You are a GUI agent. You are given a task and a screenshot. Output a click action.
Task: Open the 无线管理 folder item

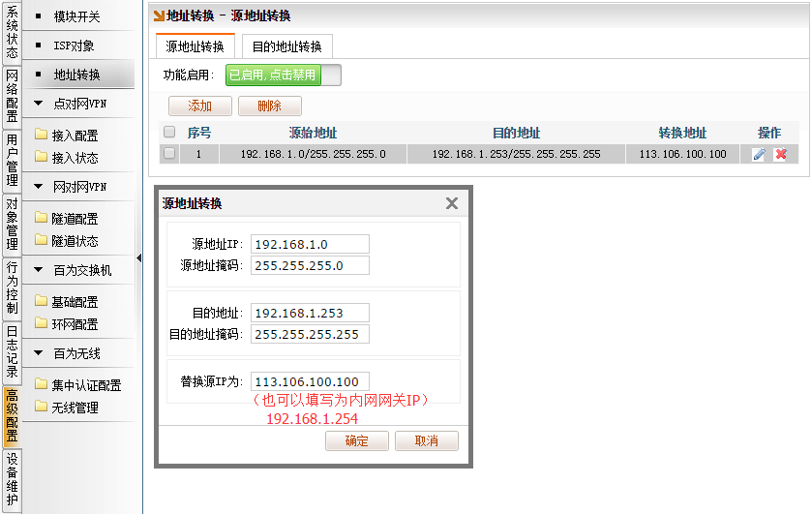click(75, 408)
